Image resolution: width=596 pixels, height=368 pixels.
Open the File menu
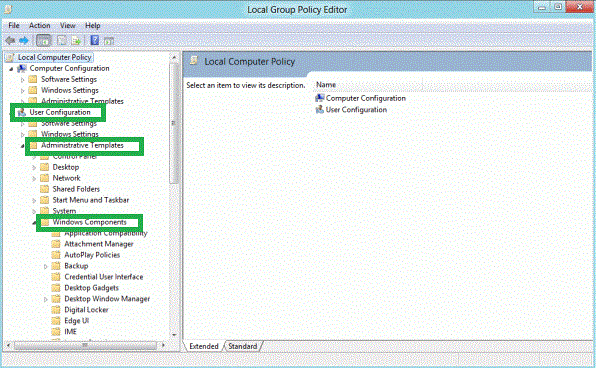(14, 25)
